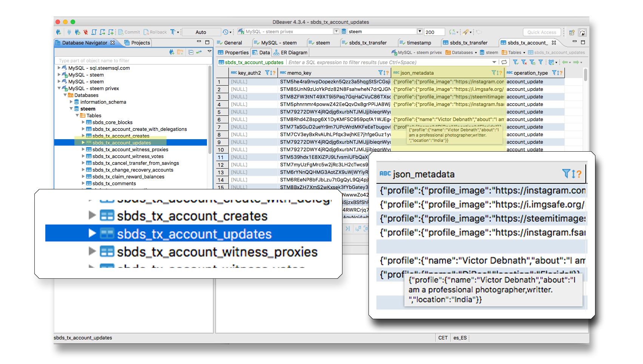The width and height of the screenshot is (643, 364).
Task: Click the Save filter settings funnel icon
Action: coord(532,62)
